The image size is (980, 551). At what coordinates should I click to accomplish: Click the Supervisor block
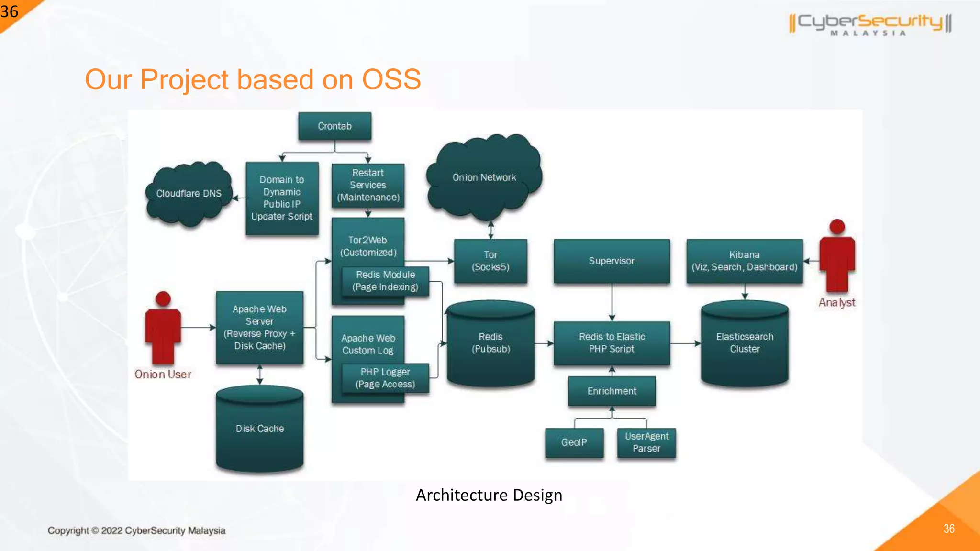click(612, 261)
